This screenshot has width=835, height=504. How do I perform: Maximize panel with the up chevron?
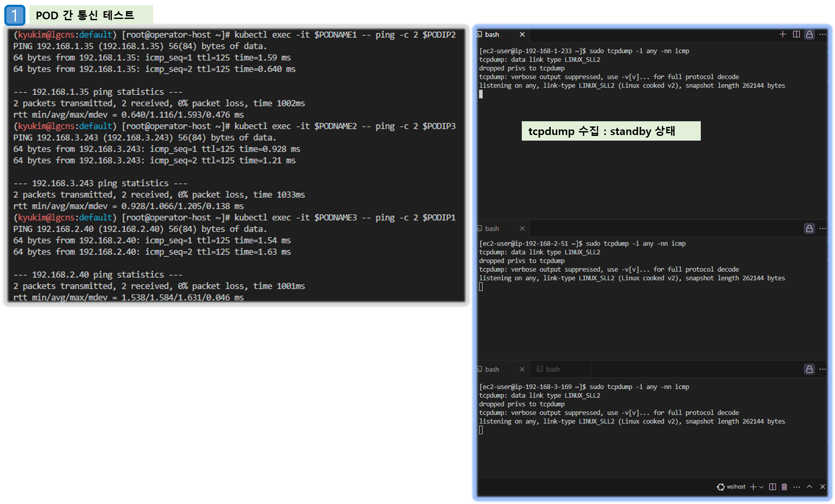(809, 487)
